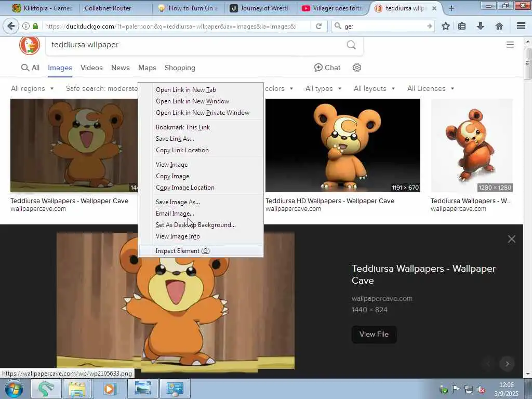Open the file explorer taskbar icon
The width and height of the screenshot is (532, 399).
77,389
